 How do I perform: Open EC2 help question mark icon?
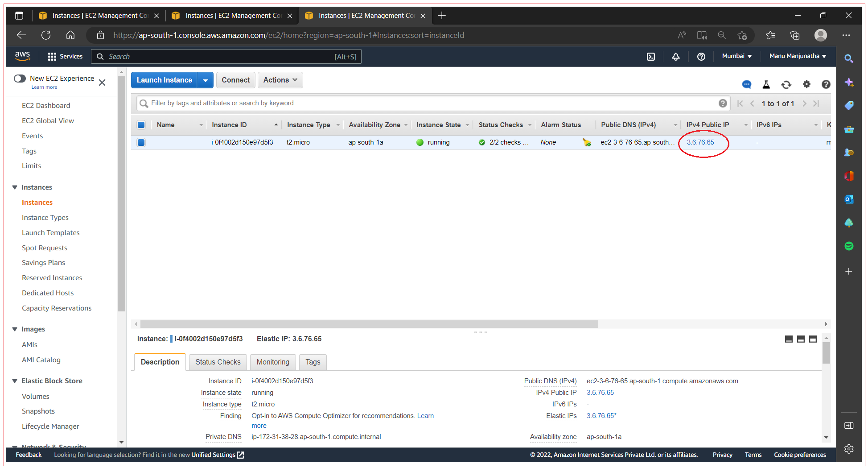pos(826,84)
